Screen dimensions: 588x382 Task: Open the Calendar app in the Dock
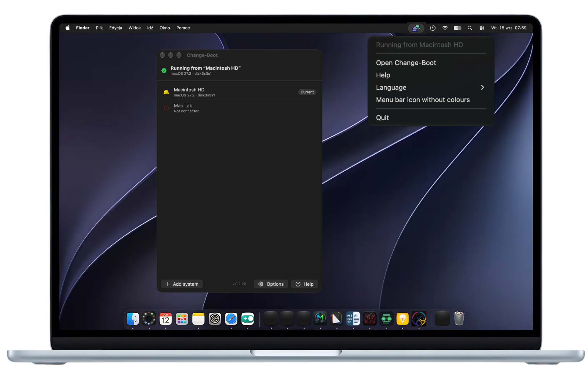coord(166,319)
